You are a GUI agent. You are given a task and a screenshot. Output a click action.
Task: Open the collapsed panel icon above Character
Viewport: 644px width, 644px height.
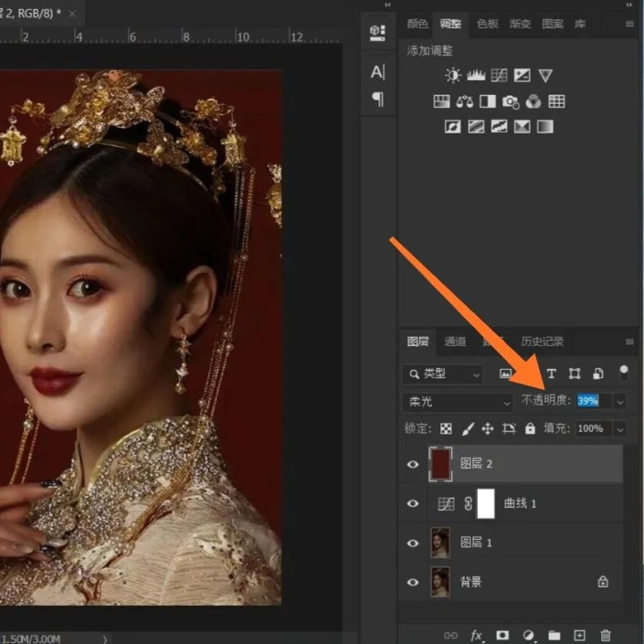[377, 33]
